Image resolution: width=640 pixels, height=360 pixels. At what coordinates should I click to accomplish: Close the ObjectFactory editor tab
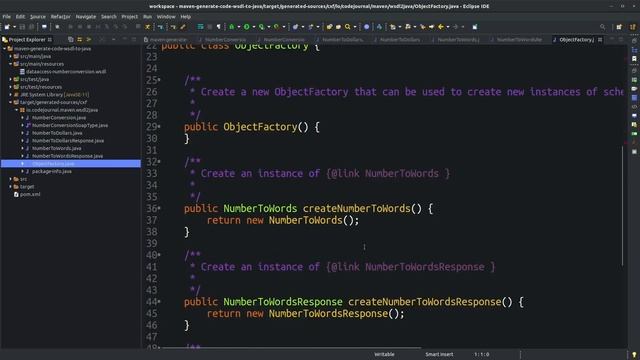pyautogui.click(x=600, y=40)
